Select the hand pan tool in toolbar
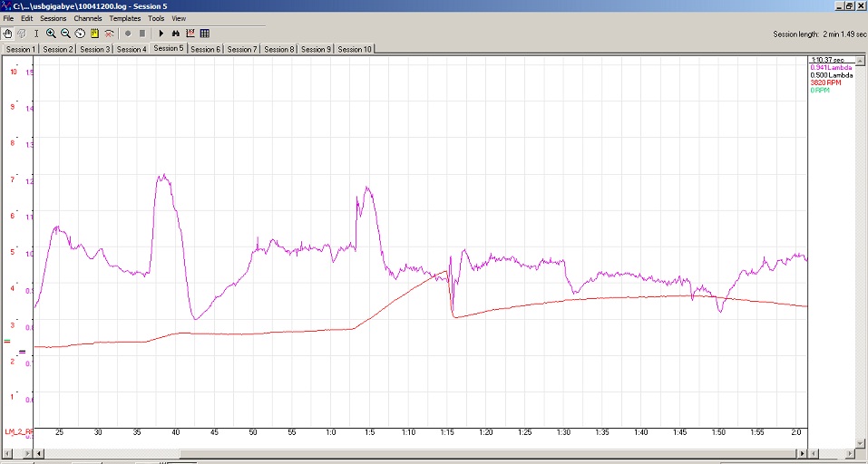The width and height of the screenshot is (868, 464). point(7,34)
